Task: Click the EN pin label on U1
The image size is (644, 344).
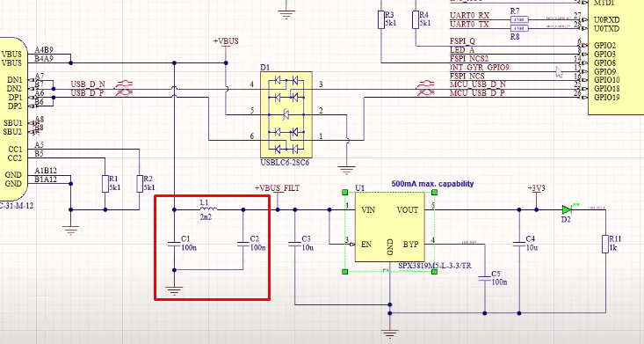Action: [x=366, y=245]
